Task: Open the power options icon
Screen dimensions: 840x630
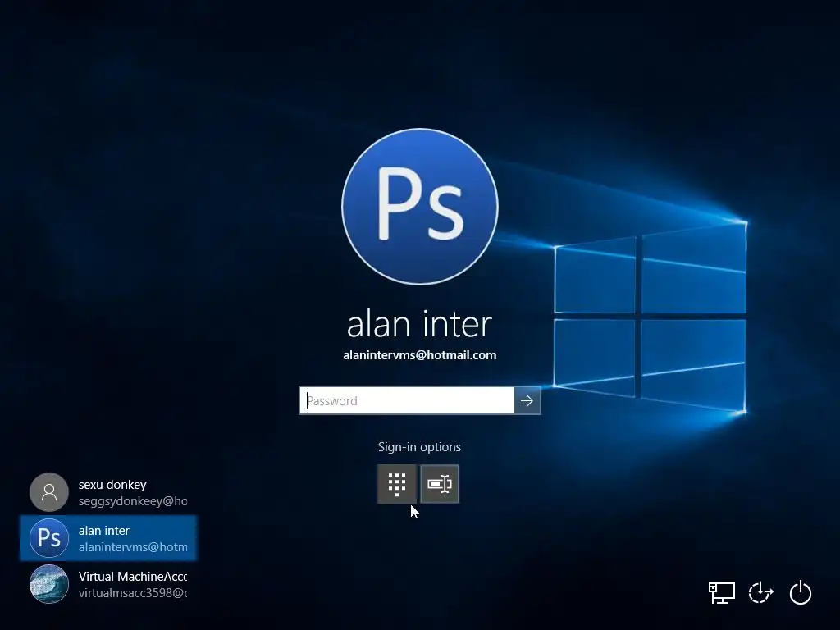Action: pos(801,593)
